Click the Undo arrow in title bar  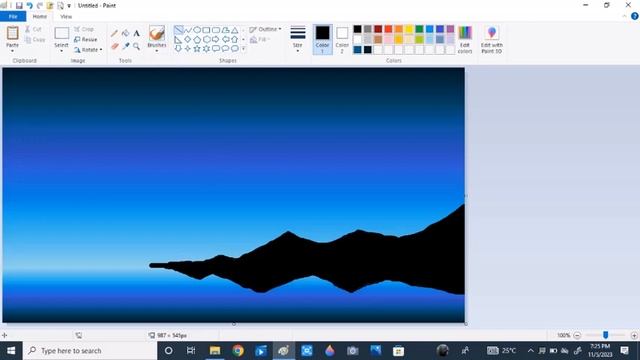pos(29,6)
